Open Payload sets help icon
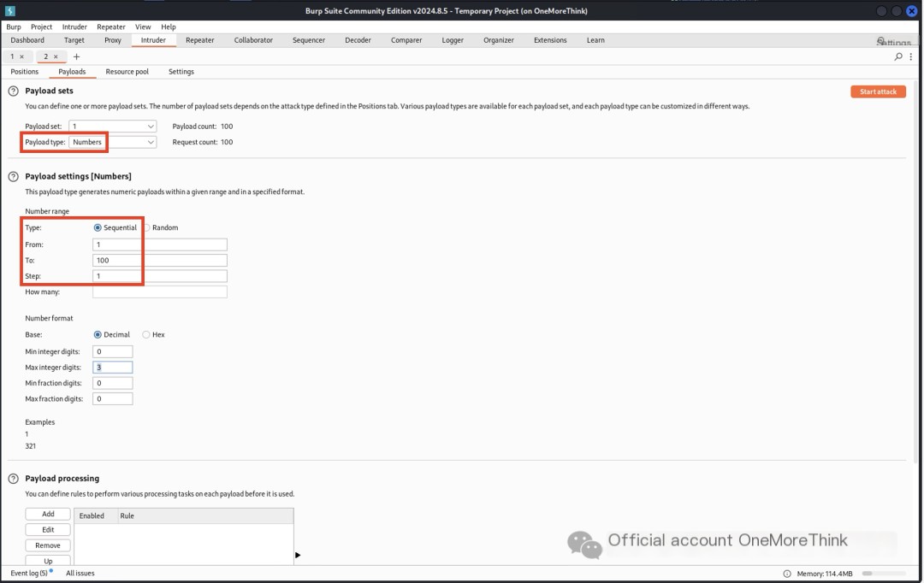Screen dimensions: 924x583 pyautogui.click(x=13, y=91)
